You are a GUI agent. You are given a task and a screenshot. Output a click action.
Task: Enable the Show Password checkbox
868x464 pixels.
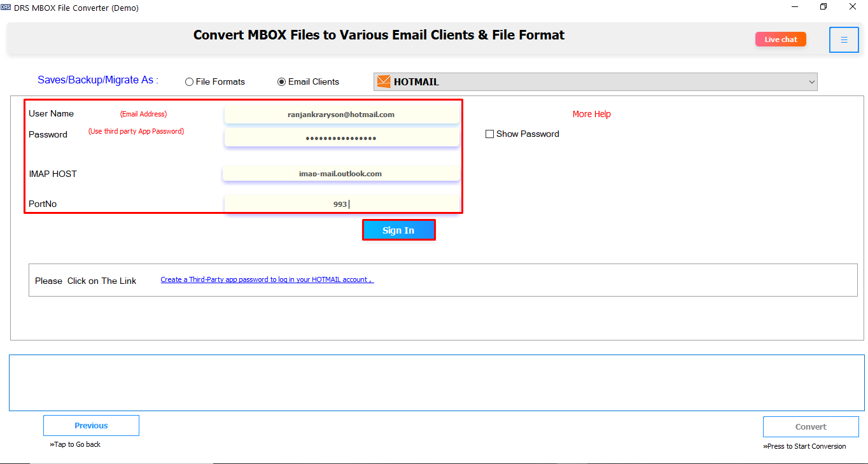pyautogui.click(x=489, y=134)
